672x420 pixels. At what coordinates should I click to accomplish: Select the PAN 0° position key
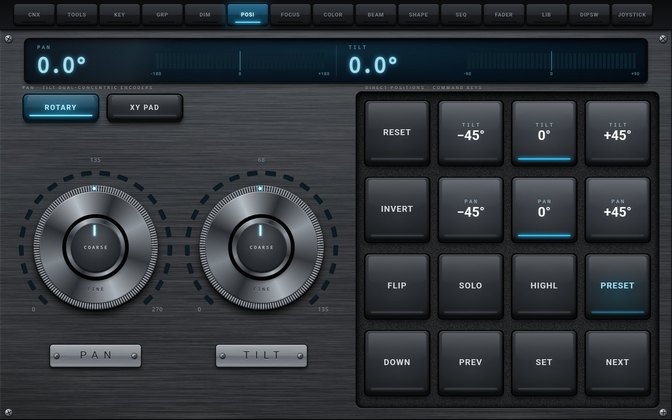[544, 210]
